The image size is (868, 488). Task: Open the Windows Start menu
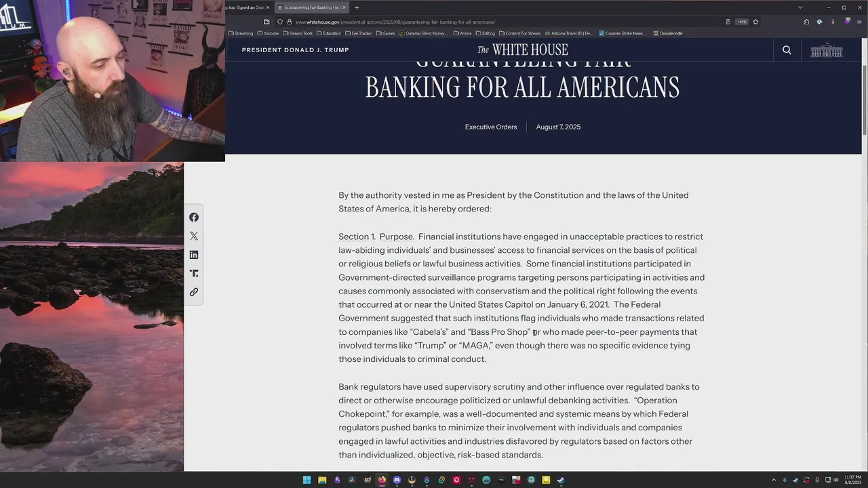(x=307, y=480)
